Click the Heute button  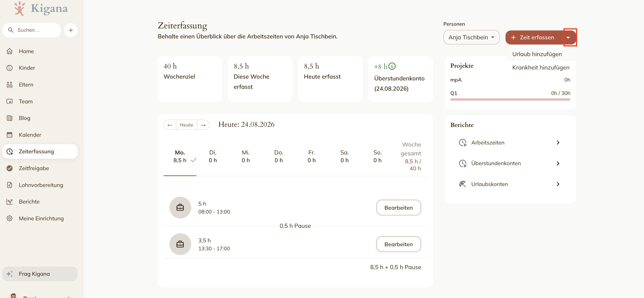(x=186, y=125)
